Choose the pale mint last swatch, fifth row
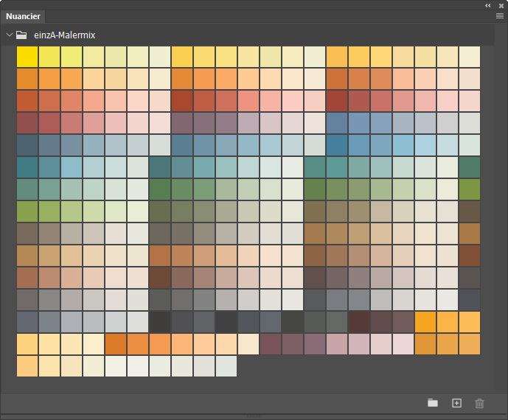Image resolution: width=508 pixels, height=420 pixels. coord(470,145)
